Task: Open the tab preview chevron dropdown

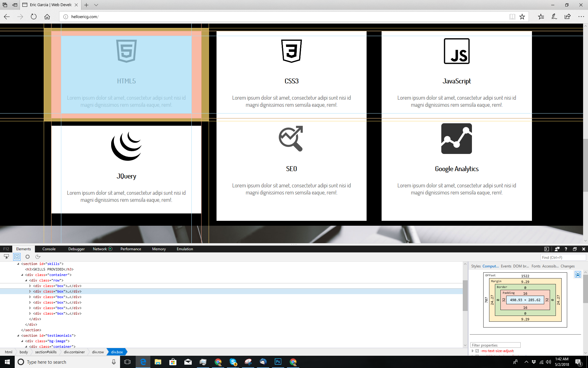Action: (x=96, y=5)
